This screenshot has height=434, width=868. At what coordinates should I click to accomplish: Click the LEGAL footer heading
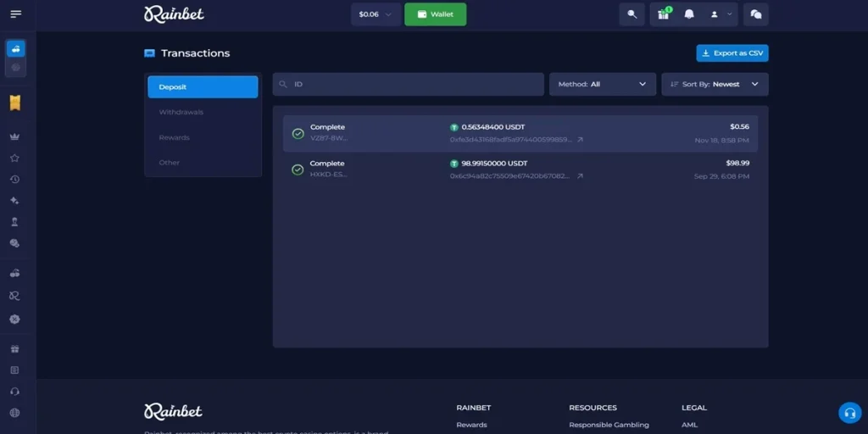pyautogui.click(x=694, y=408)
